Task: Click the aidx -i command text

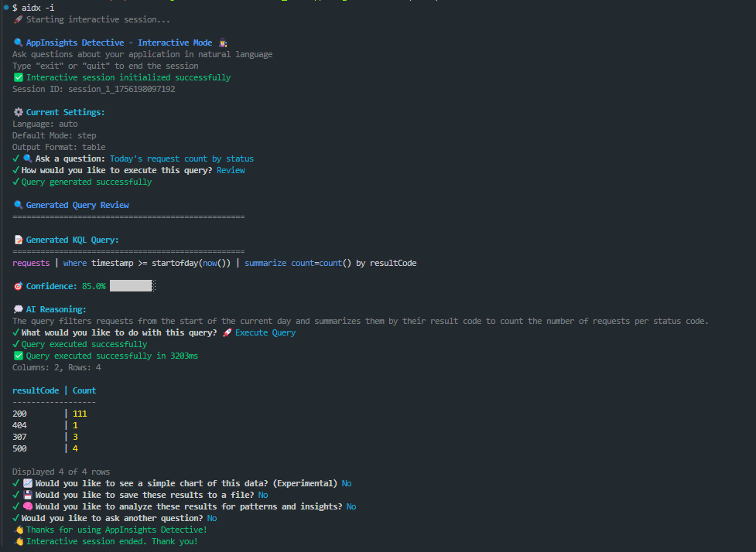Action: tap(38, 8)
